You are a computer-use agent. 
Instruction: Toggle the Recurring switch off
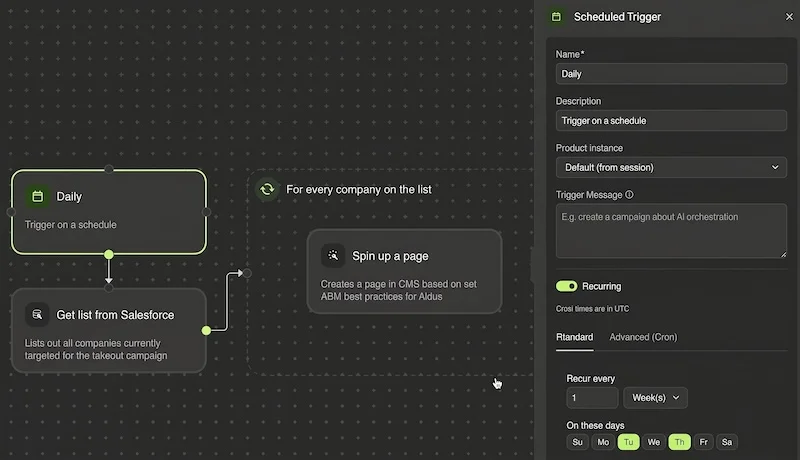[566, 286]
